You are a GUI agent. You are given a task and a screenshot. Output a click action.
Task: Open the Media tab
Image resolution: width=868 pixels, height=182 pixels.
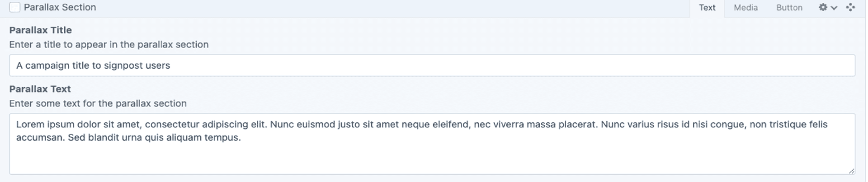745,8
